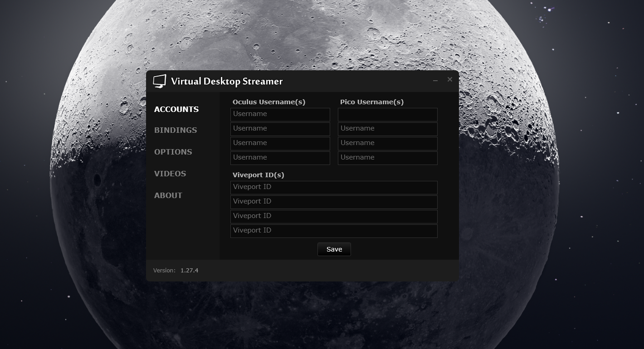Image resolution: width=644 pixels, height=349 pixels.
Task: Select the third Pico Username field
Action: coord(388,143)
